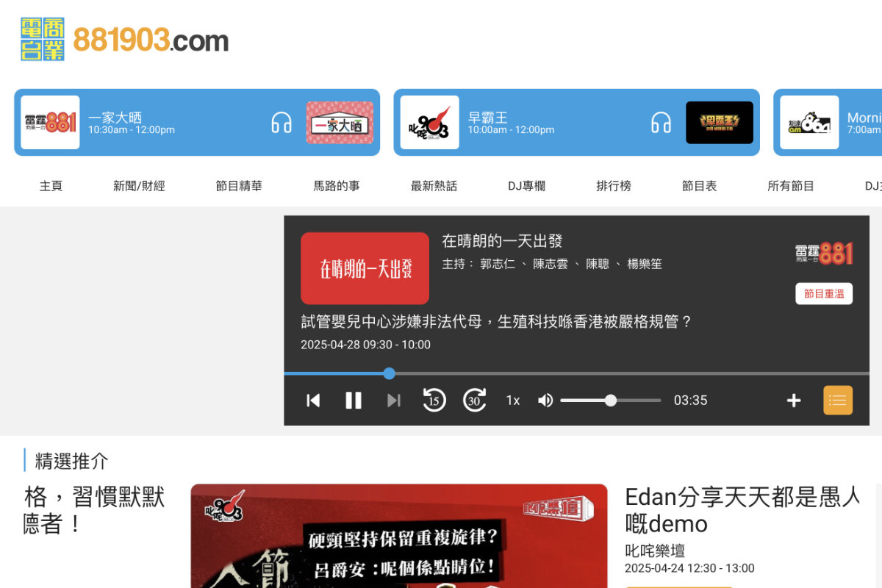
Task: Rewind playback 15 seconds
Action: (x=434, y=400)
